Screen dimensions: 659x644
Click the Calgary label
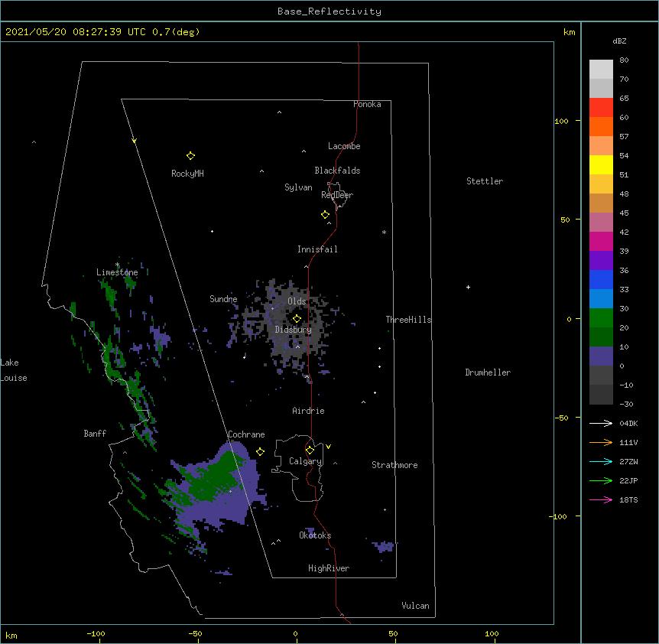(x=306, y=461)
